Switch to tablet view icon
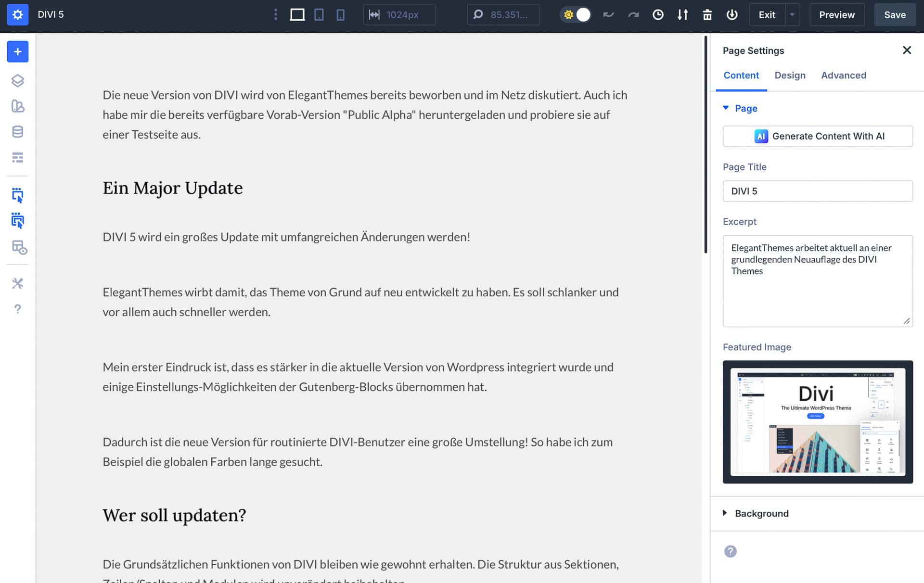 (319, 14)
